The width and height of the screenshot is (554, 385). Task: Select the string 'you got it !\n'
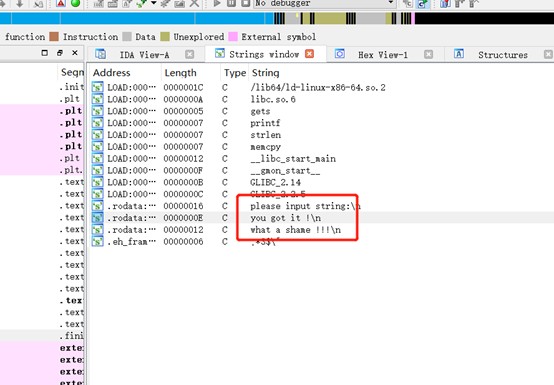(285, 218)
